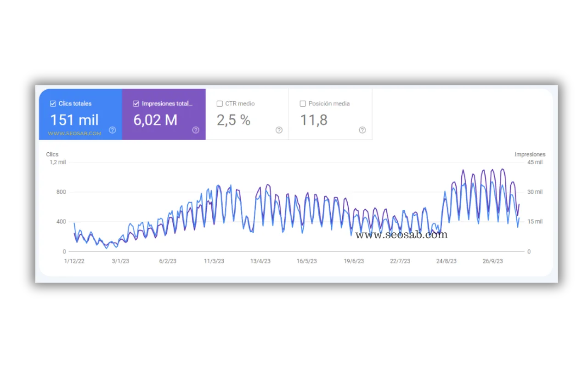Click the 1,2 mil clicks axis value
Screen dimensions: 588x368
[58, 162]
